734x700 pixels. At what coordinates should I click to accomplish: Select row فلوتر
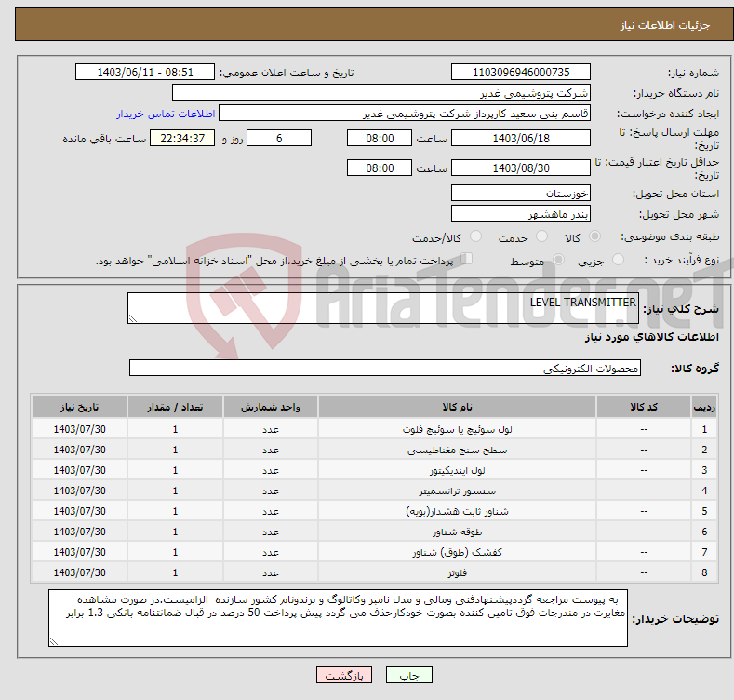374,572
